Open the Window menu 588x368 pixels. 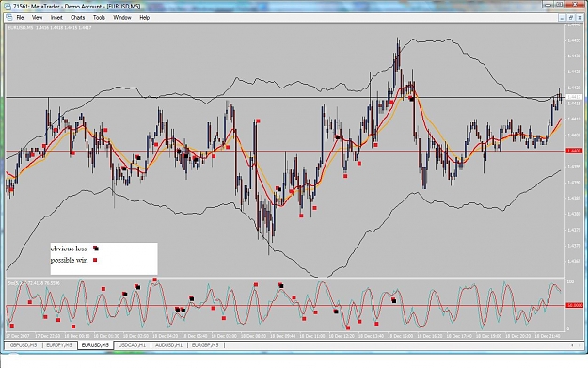tap(122, 18)
